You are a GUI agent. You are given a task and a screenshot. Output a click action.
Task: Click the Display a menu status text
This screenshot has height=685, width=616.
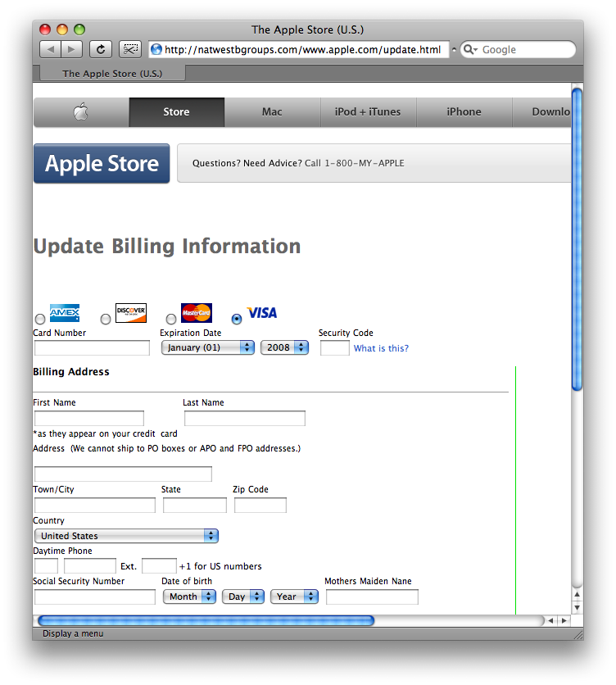point(73,634)
